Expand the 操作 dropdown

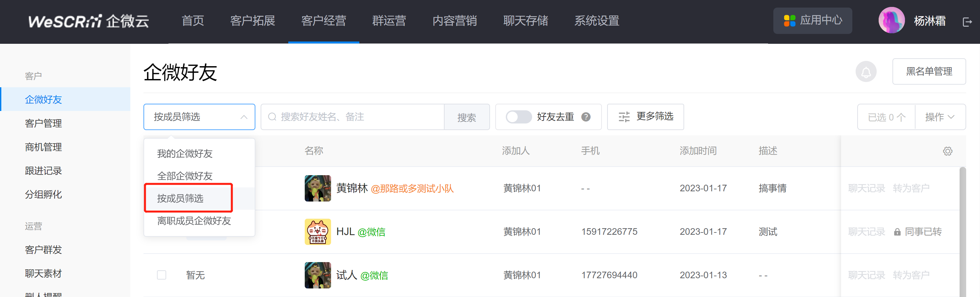tap(940, 117)
